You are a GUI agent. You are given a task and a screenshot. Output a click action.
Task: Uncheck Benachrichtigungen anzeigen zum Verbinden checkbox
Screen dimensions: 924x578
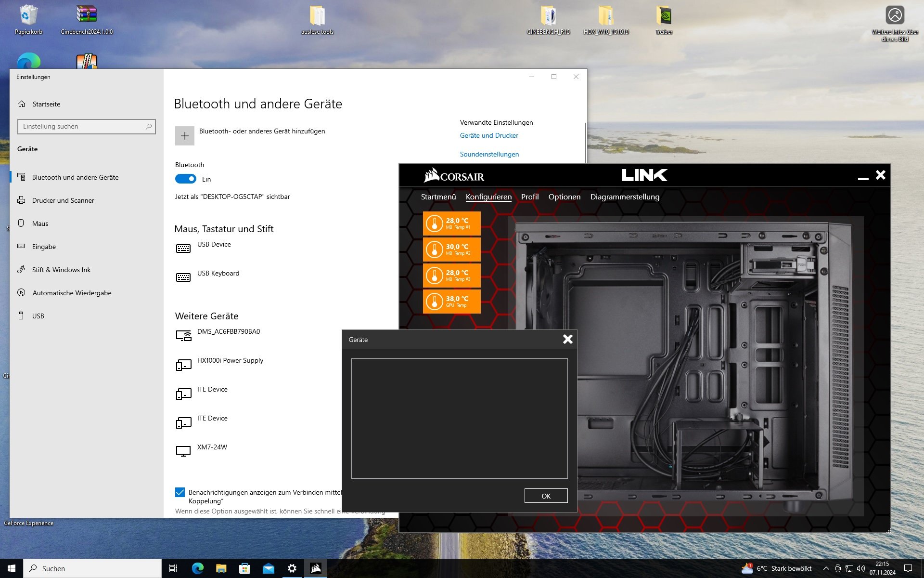(x=180, y=492)
